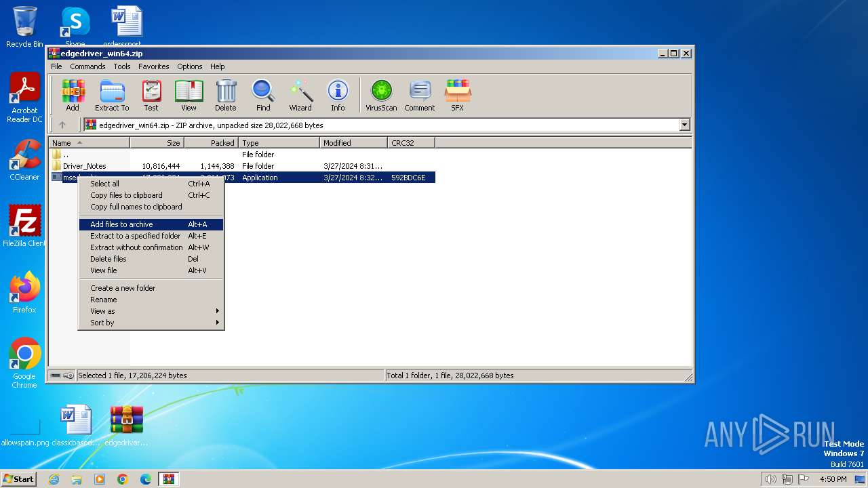
Task: Sort by CRC32 column header
Action: 412,143
